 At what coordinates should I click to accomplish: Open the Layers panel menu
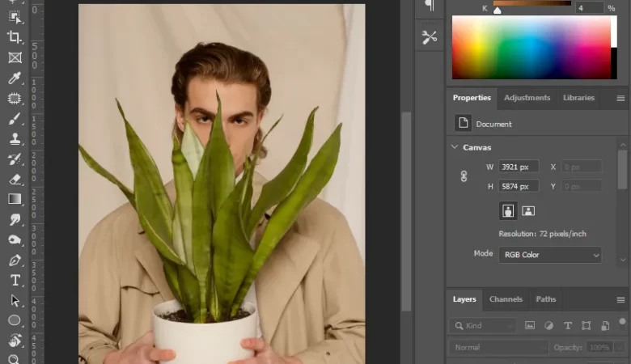(620, 299)
